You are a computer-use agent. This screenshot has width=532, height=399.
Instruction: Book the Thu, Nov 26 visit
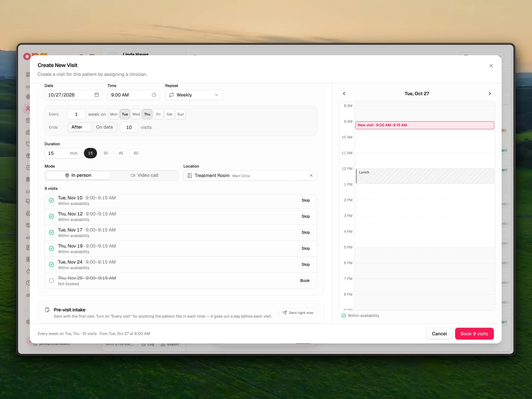point(305,281)
